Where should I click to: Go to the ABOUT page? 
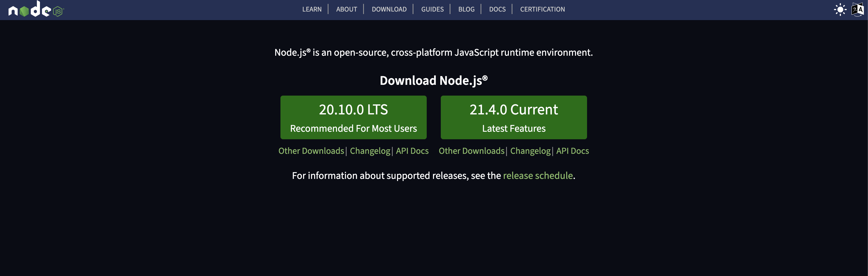pyautogui.click(x=346, y=10)
